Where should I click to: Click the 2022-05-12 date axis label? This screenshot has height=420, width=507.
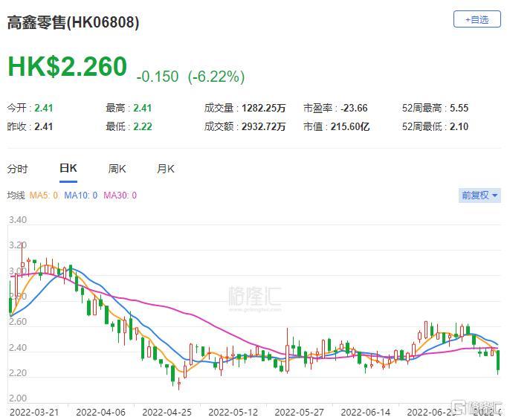[x=233, y=413]
